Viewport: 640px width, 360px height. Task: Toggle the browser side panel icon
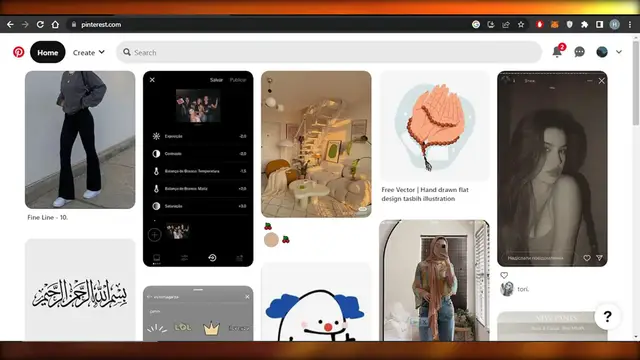click(599, 24)
